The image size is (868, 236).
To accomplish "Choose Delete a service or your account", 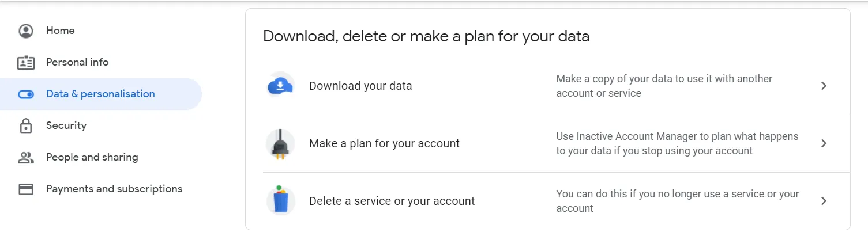I will coord(392,201).
